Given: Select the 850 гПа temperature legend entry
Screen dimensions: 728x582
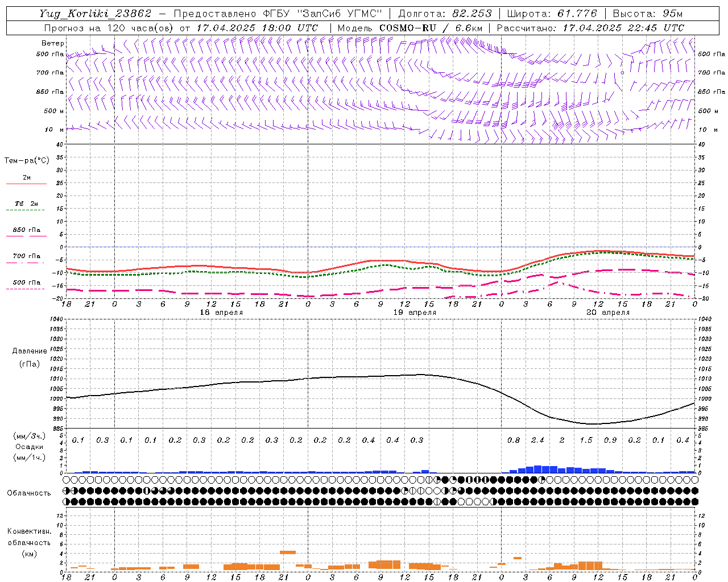Looking at the screenshot, I should (26, 230).
